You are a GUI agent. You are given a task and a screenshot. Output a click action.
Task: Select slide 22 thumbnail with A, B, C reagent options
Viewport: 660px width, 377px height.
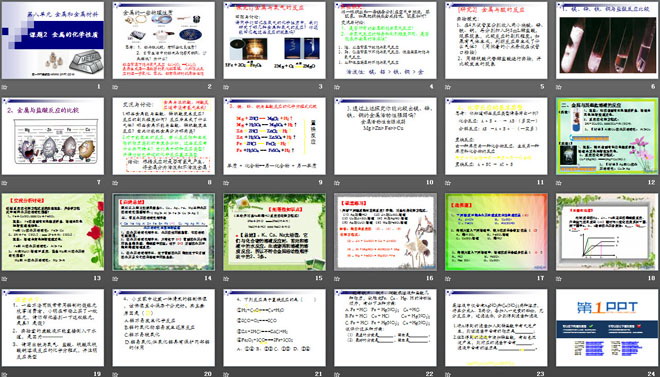[386, 328]
